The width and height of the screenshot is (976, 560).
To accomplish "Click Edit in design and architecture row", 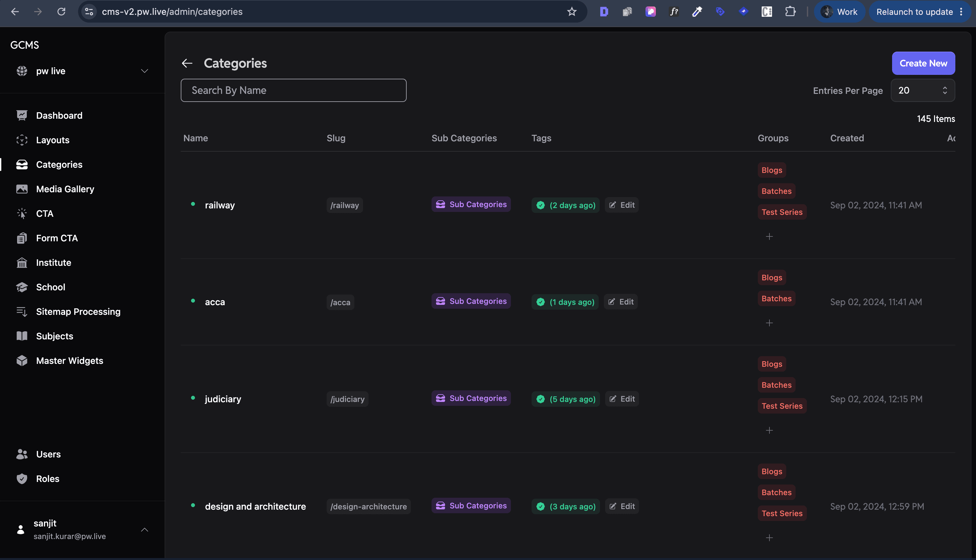I will (x=622, y=506).
